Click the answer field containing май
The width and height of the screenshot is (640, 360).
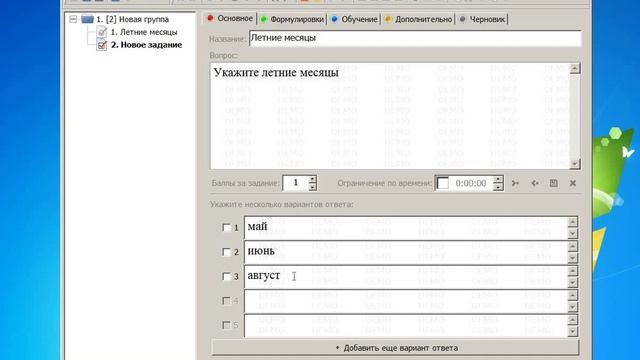[406, 227]
